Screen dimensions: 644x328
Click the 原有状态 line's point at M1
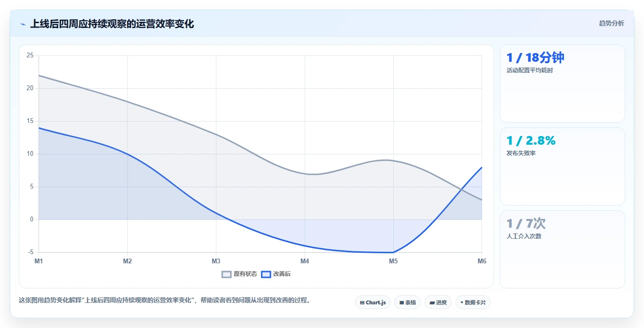click(39, 75)
